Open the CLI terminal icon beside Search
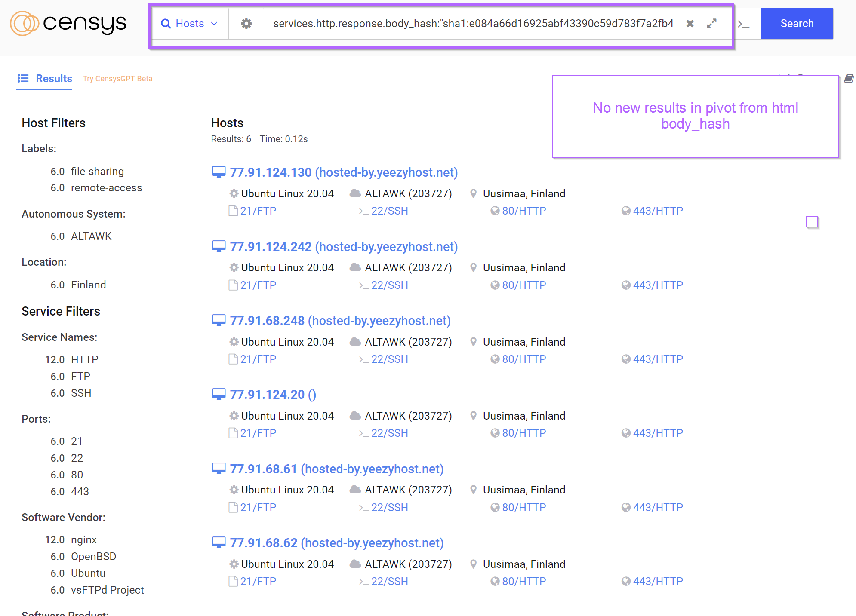This screenshot has height=616, width=856. tap(743, 24)
